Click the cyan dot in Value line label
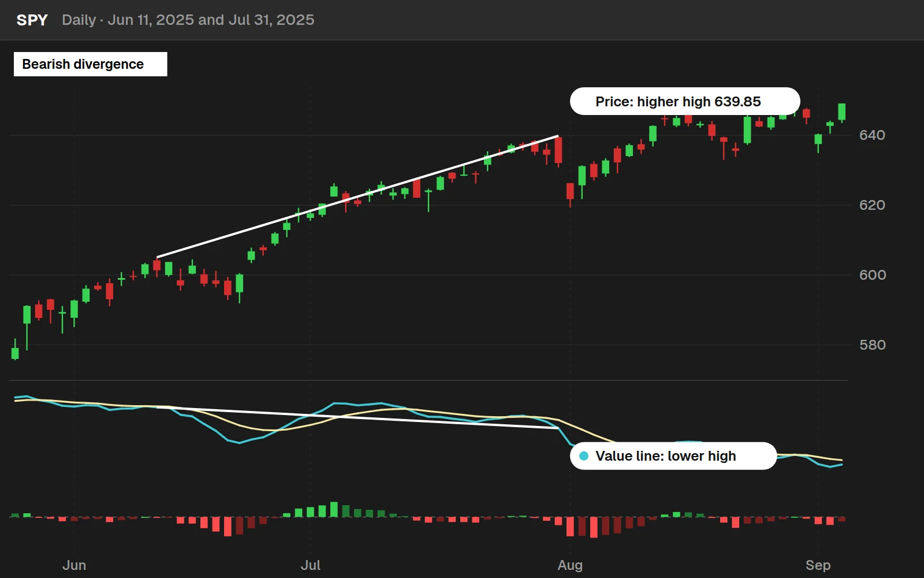Image resolution: width=924 pixels, height=578 pixels. pyautogui.click(x=584, y=456)
